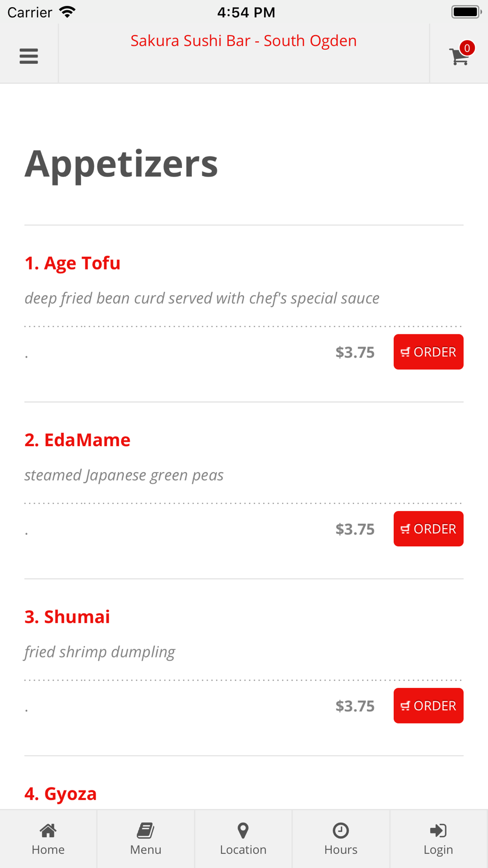Screen dimensions: 488x868
Task: Open the hamburger menu icon
Action: [29, 56]
